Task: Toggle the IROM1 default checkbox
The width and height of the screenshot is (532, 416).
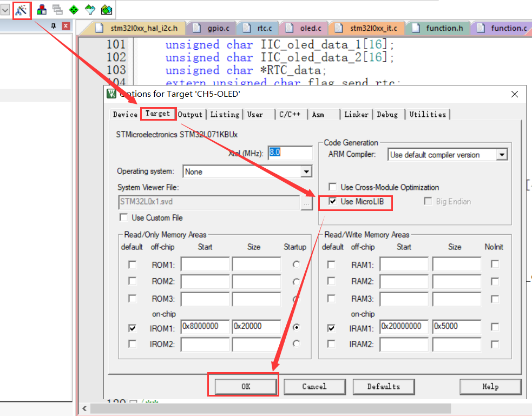Action: click(x=132, y=328)
